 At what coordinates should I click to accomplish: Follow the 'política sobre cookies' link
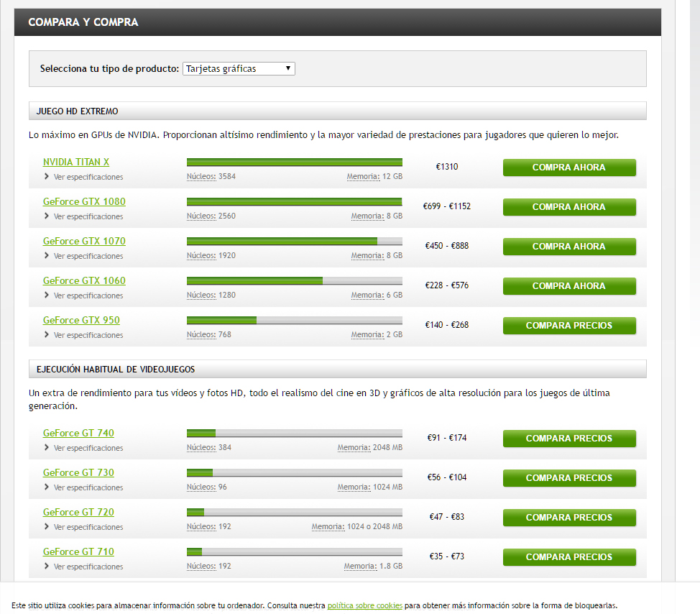coord(364,605)
